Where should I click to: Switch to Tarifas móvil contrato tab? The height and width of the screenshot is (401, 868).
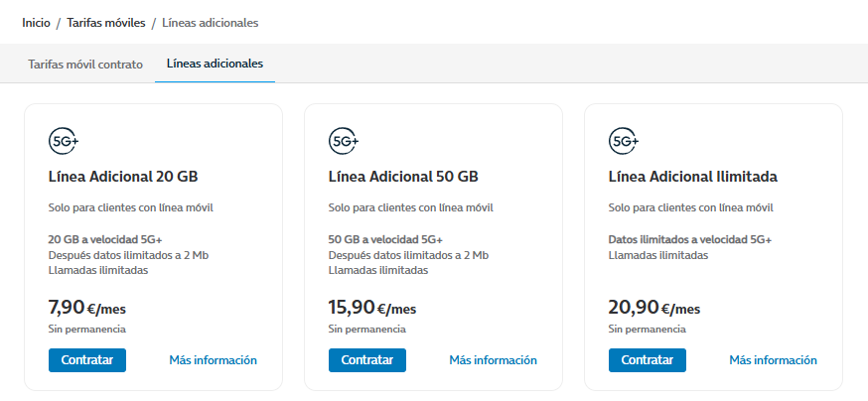click(x=84, y=64)
